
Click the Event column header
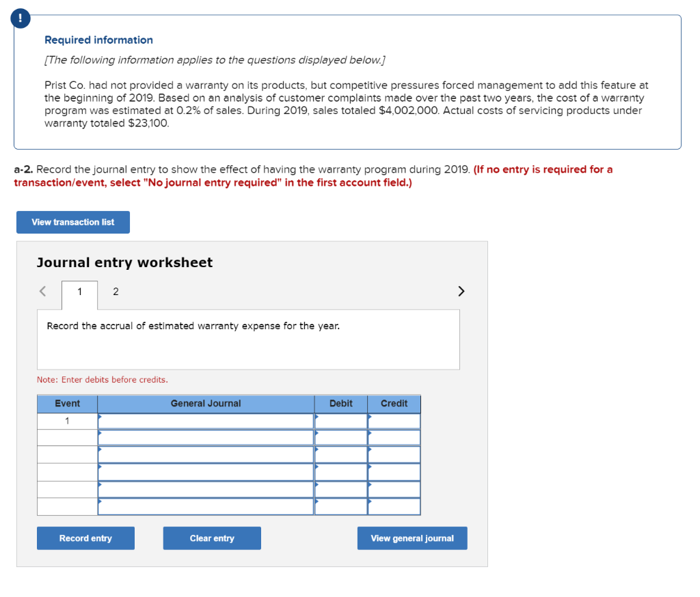coord(68,404)
